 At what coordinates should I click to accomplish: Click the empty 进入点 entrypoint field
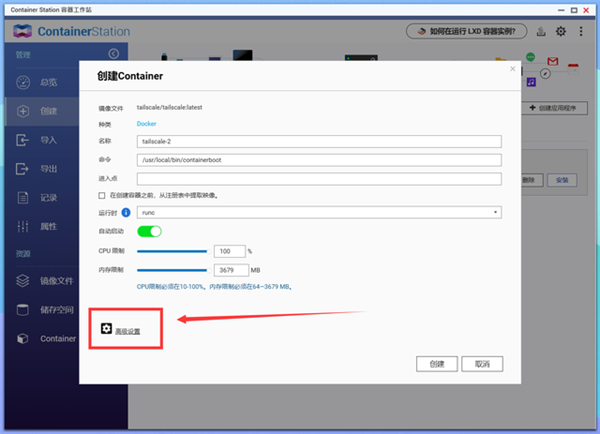click(x=319, y=179)
